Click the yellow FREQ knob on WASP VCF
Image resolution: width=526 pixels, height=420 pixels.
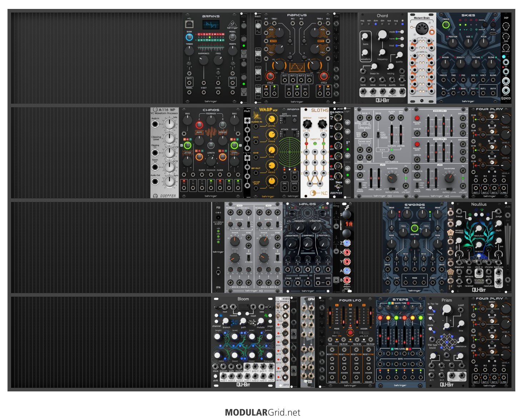(x=272, y=134)
